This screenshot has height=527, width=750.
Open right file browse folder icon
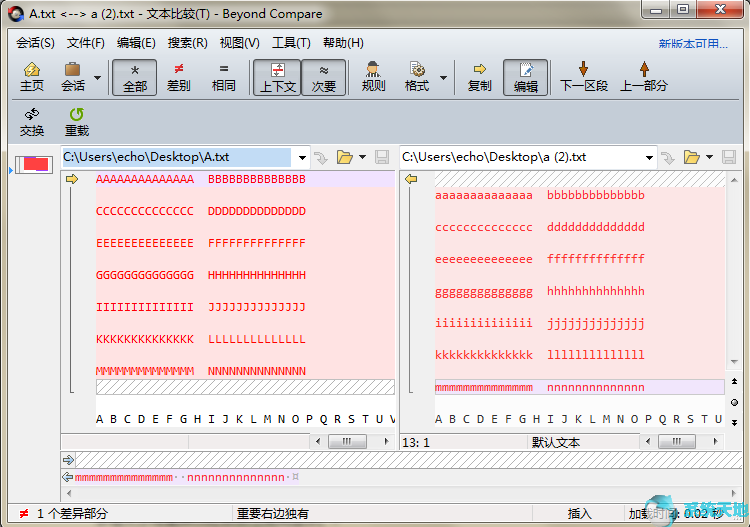(x=692, y=157)
